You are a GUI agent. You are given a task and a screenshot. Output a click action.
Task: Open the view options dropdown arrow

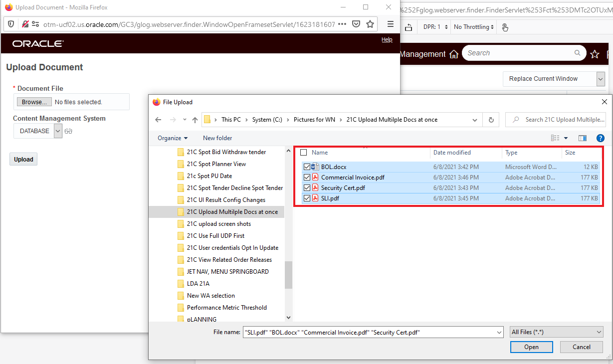[566, 138]
